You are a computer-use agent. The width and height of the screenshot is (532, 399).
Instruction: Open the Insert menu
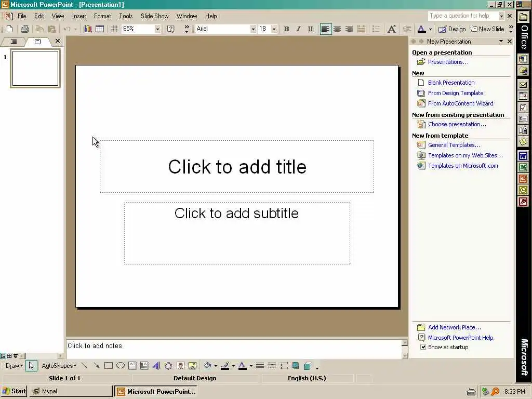coord(79,16)
